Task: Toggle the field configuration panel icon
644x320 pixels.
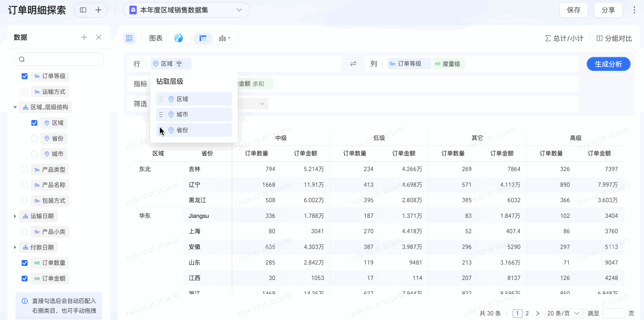Action: coord(130,38)
